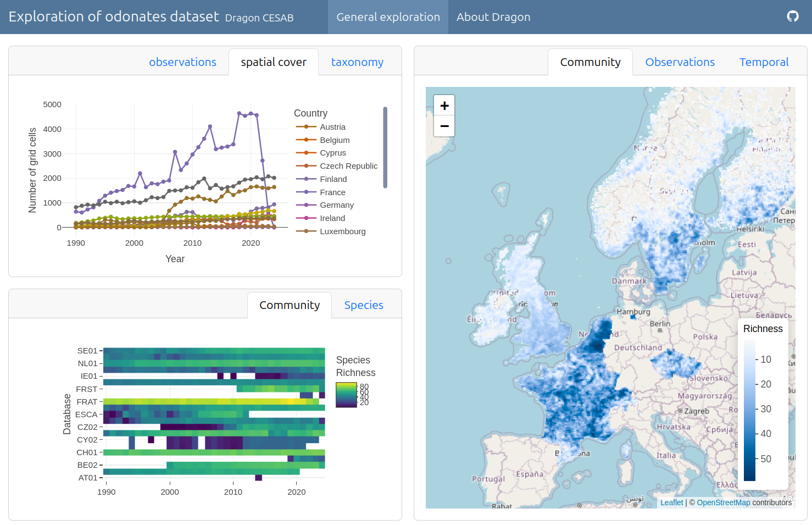Hide the France line in legend

(332, 192)
